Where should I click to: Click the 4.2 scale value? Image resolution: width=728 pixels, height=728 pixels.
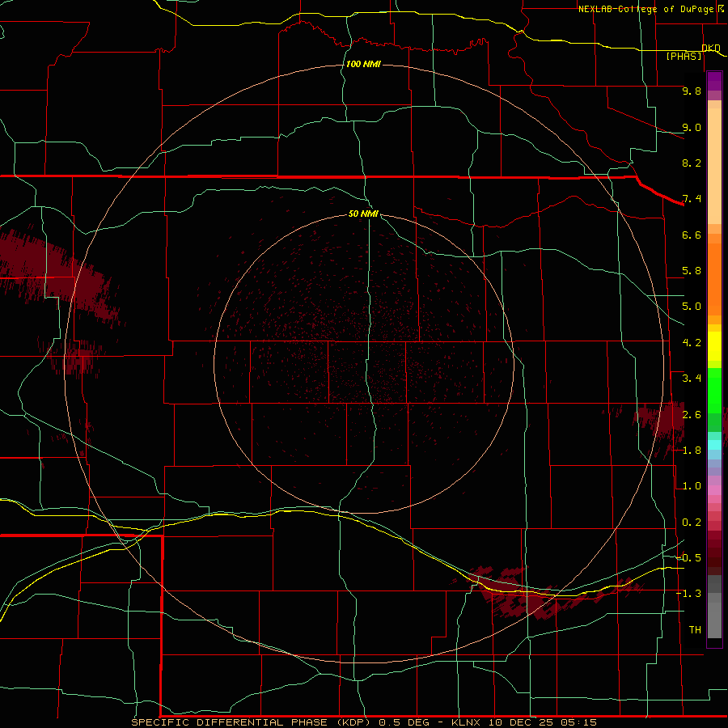coord(692,343)
